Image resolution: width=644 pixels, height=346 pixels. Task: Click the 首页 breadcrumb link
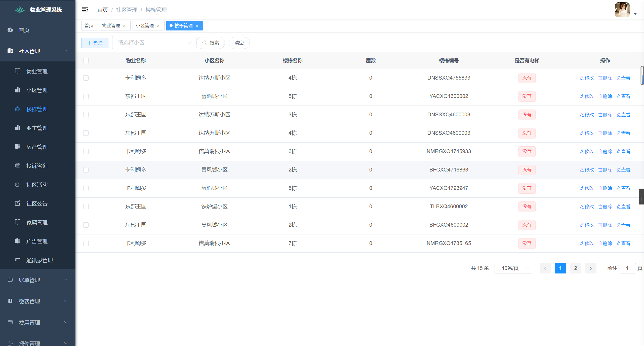(103, 10)
